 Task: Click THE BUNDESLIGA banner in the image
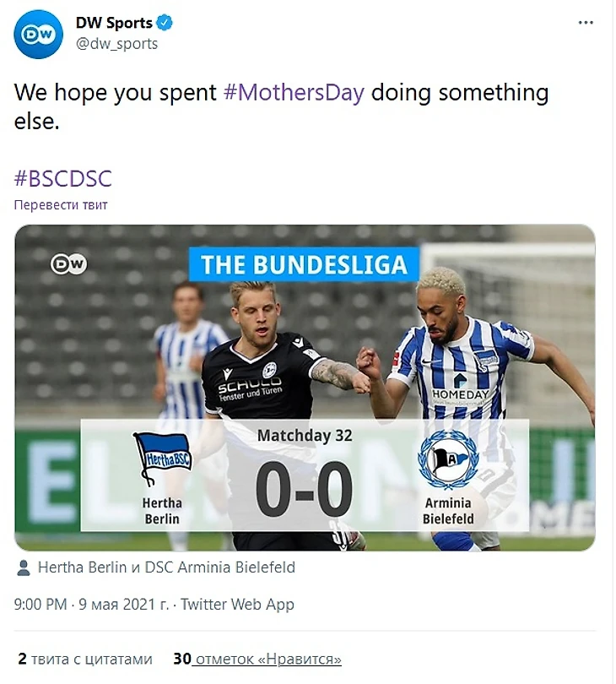pos(304,264)
